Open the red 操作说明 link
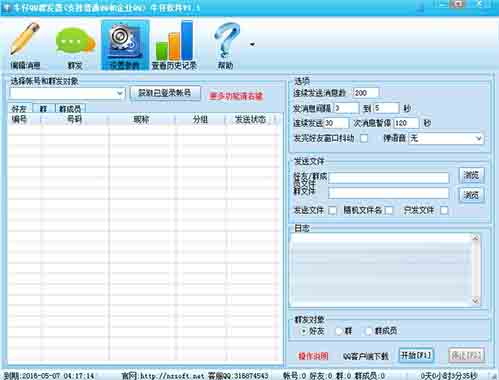The image size is (499, 380). (x=313, y=356)
